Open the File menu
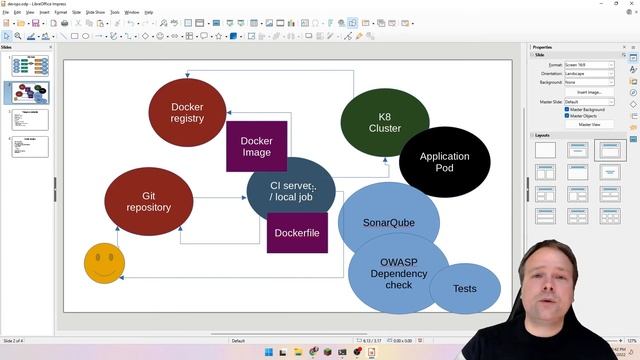This screenshot has width=640, height=360. (x=6, y=13)
